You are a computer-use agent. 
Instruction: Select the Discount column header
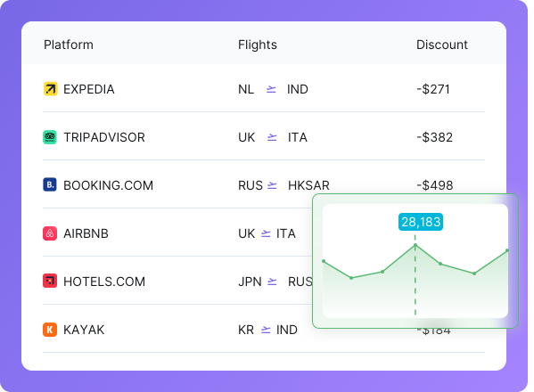(x=442, y=45)
